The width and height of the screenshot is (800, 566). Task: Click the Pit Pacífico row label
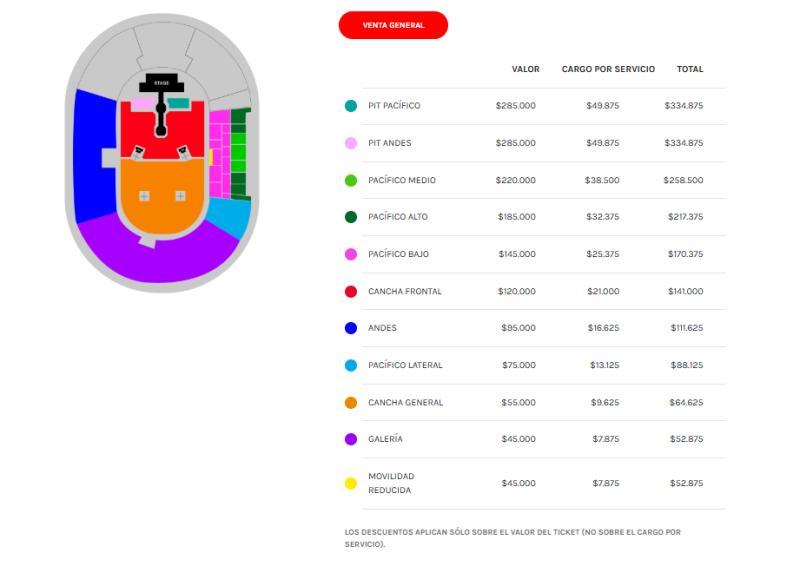click(394, 106)
